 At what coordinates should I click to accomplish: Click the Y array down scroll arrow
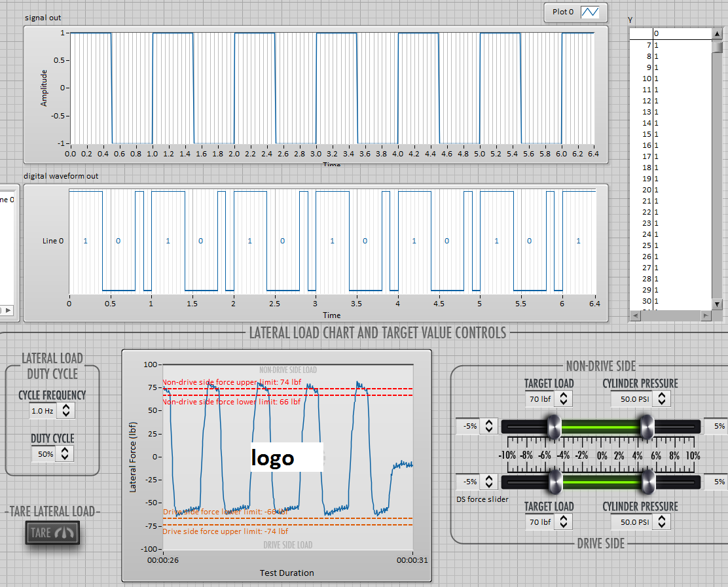click(718, 304)
